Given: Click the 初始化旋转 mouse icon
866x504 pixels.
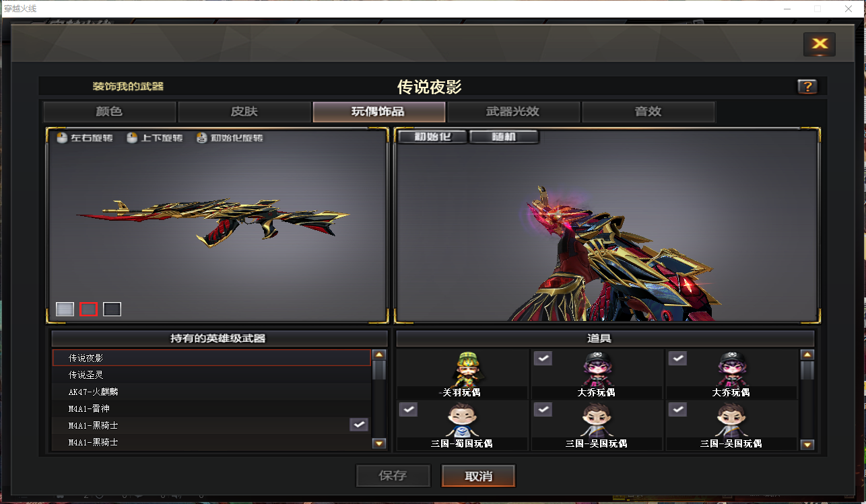Looking at the screenshot, I should [201, 138].
